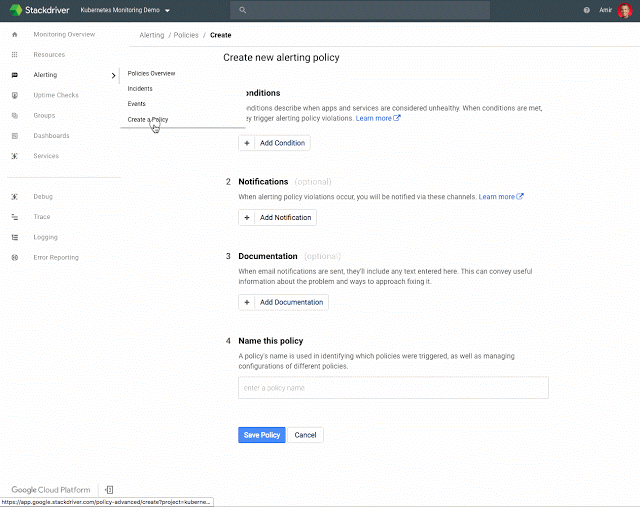Click the Monitoring Overview home icon
This screenshot has width=640, height=507.
click(x=15, y=34)
